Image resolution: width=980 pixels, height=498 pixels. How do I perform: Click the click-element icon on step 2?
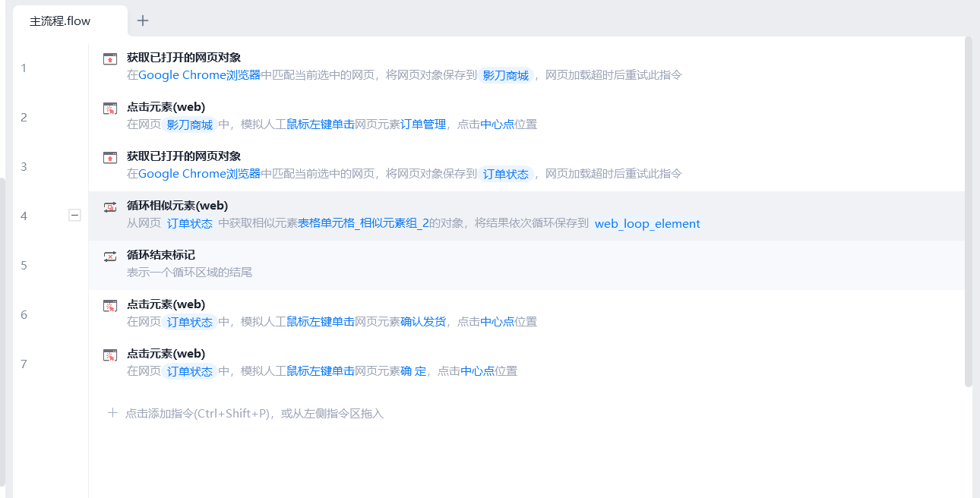[x=110, y=108]
